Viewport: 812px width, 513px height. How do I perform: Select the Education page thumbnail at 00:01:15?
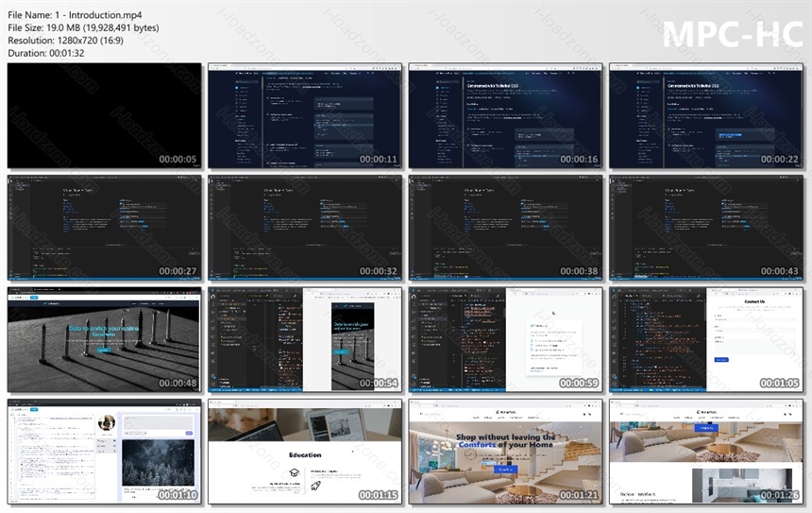[x=305, y=452]
